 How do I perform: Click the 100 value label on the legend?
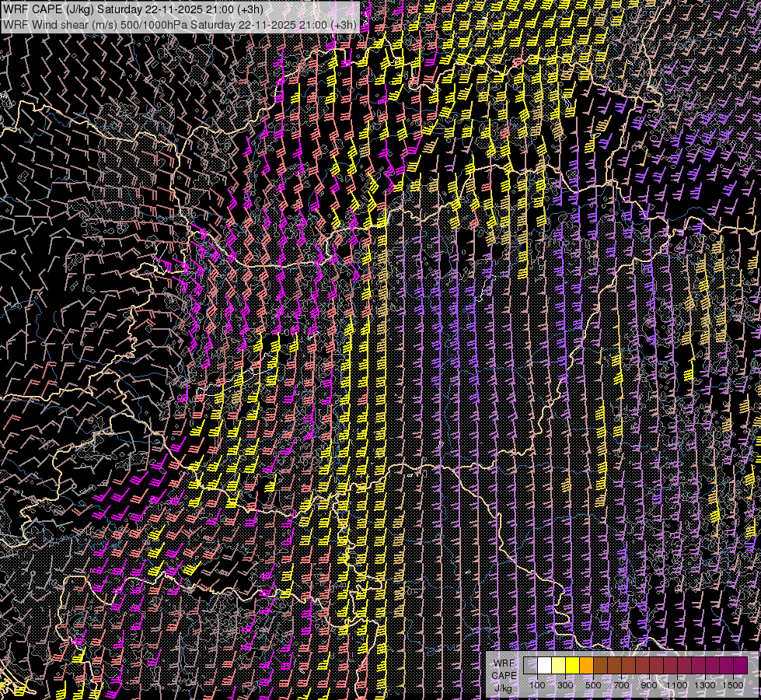[x=537, y=685]
